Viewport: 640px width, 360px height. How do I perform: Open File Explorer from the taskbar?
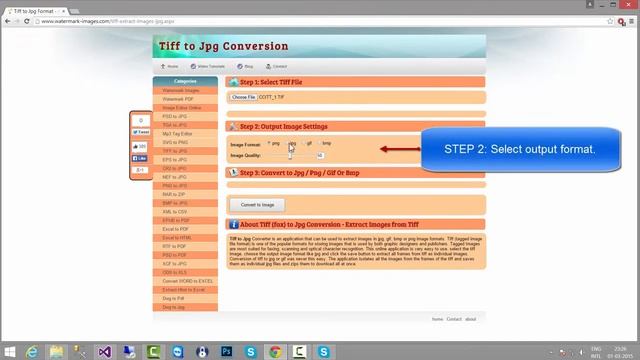pos(56,352)
